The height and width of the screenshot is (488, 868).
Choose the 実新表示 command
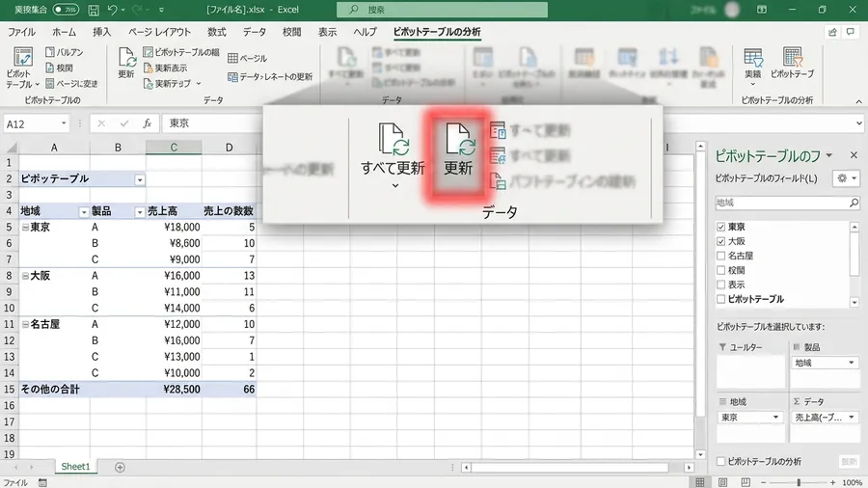pyautogui.click(x=165, y=68)
